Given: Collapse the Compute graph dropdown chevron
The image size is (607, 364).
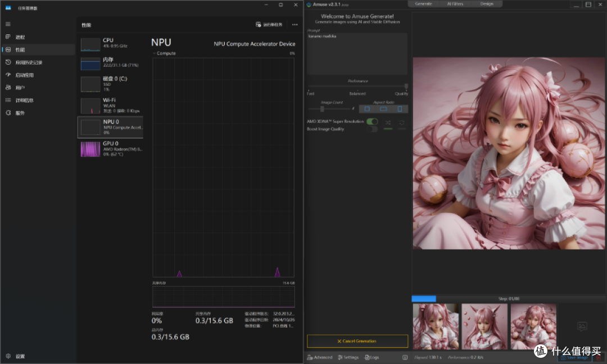Looking at the screenshot, I should [154, 53].
